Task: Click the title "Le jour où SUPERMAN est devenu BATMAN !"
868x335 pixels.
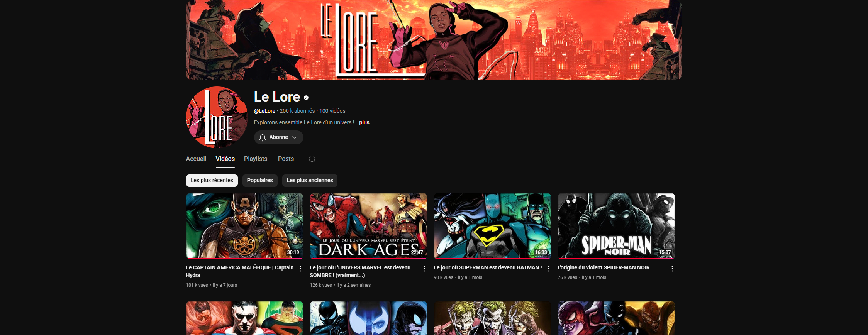Action: 488,267
